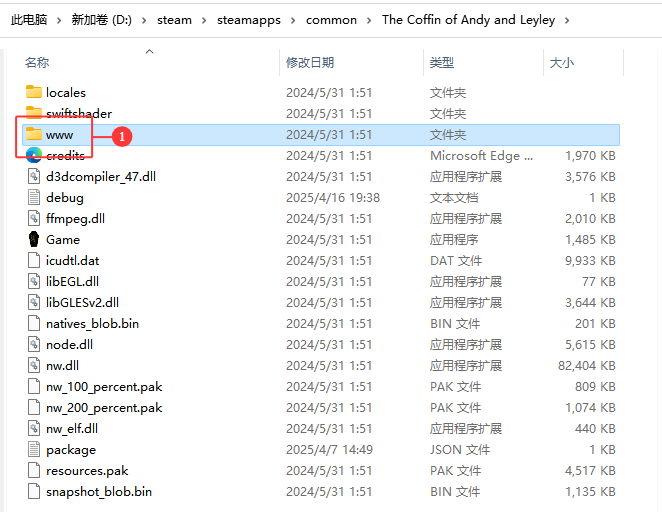
Task: Click the nw_100_percent.pak file icon
Action: pyautogui.click(x=34, y=386)
